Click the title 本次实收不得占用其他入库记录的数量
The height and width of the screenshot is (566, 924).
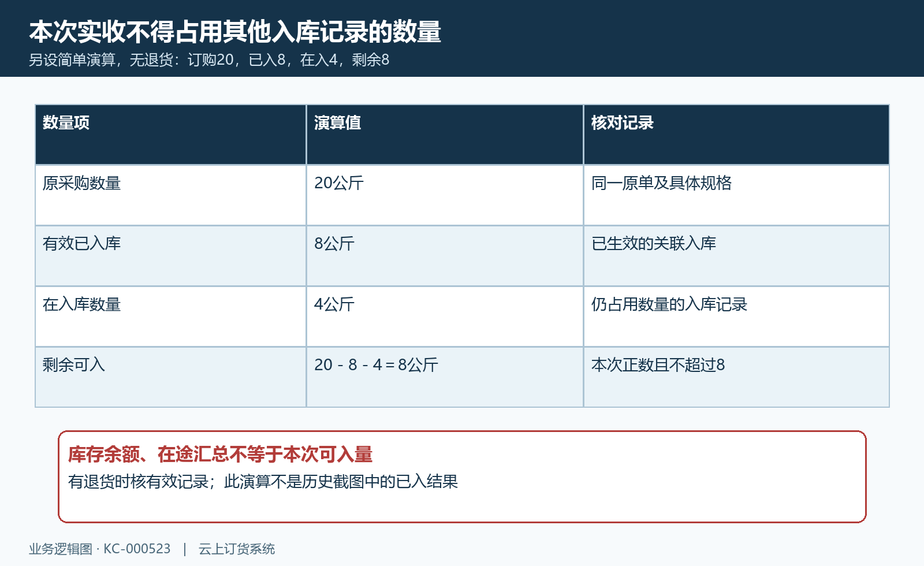(x=235, y=32)
